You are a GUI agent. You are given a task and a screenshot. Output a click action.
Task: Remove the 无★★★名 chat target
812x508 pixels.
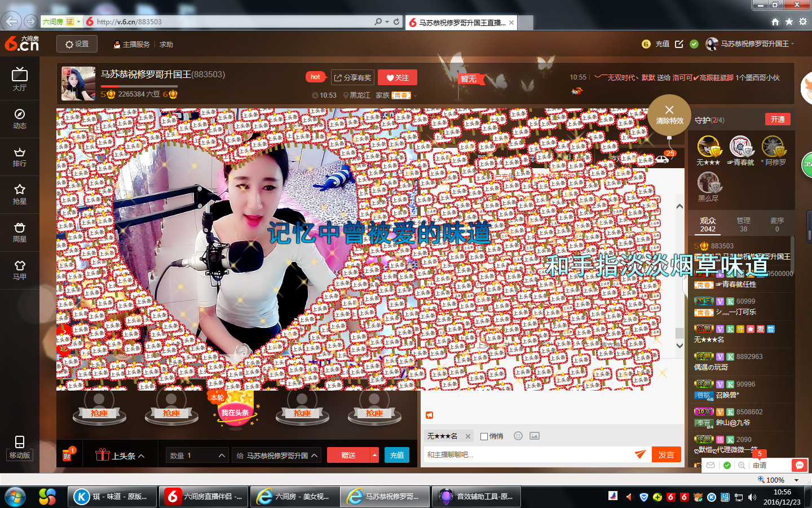(x=468, y=436)
